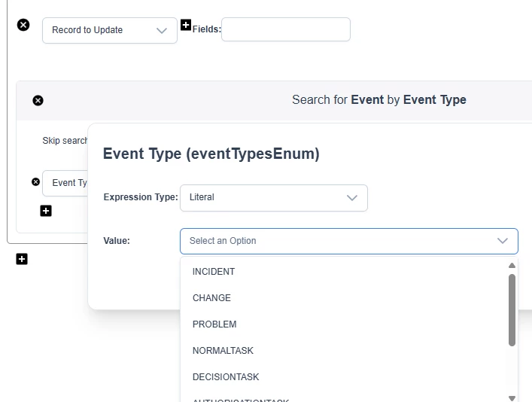Choose the DECISIONTASK option
The image size is (532, 402).
tap(226, 377)
